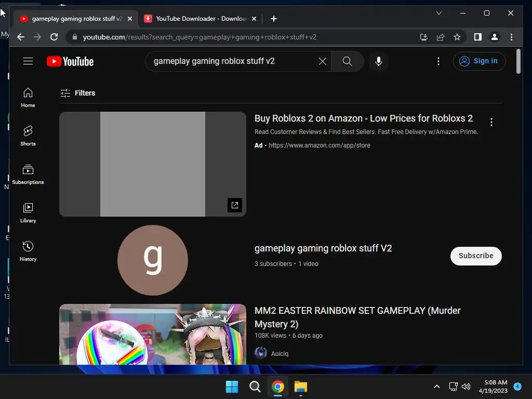The width and height of the screenshot is (532, 399).
Task: Open the Chrome profile icon
Action: click(x=495, y=37)
